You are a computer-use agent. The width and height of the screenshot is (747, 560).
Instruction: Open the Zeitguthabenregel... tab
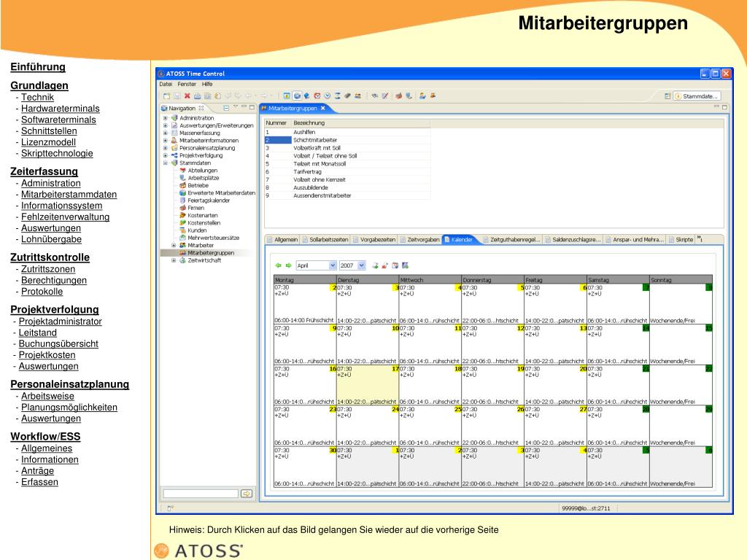(511, 239)
